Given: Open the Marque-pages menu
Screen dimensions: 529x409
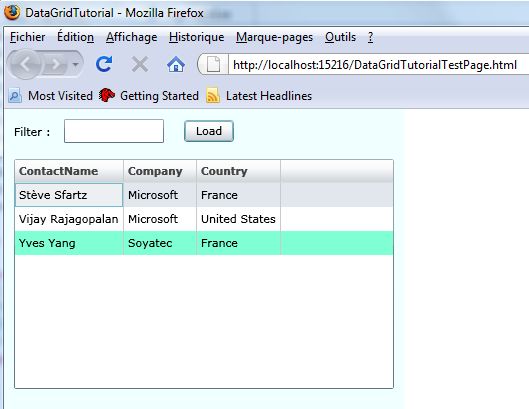Looking at the screenshot, I should point(274,37).
